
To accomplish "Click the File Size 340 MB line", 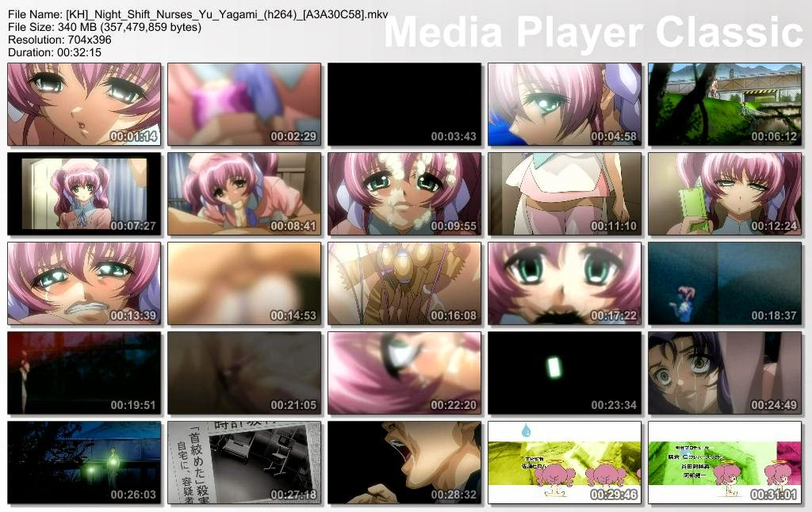I will pyautogui.click(x=105, y=27).
